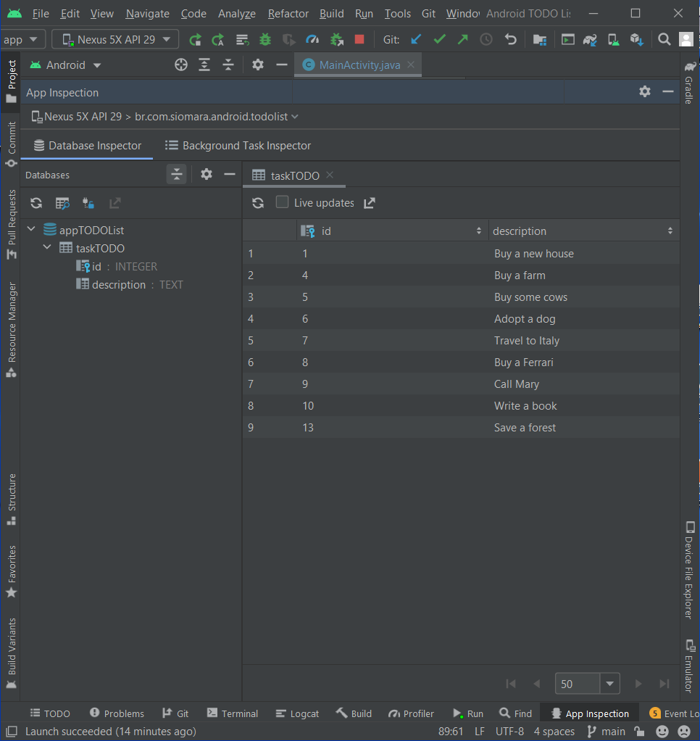Image resolution: width=700 pixels, height=741 pixels.
Task: Open the Logcat tool window
Action: pos(297,713)
